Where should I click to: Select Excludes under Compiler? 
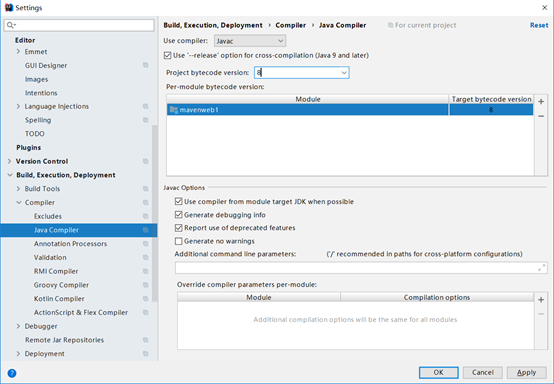(48, 216)
